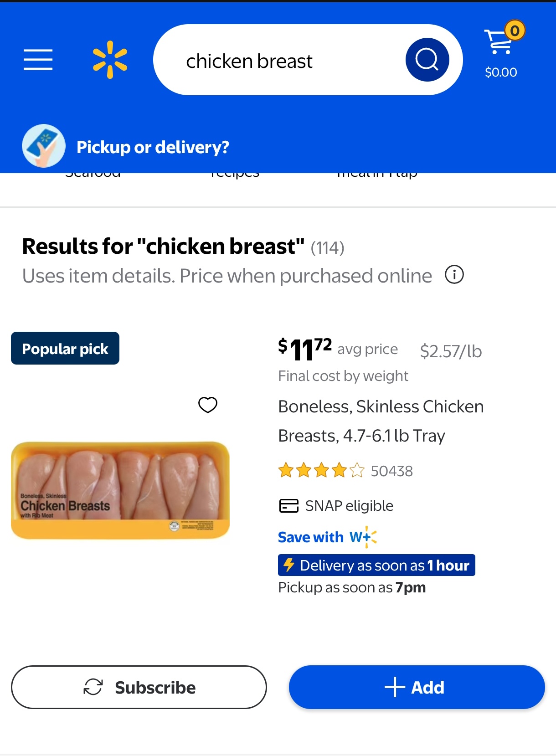
Task: Tap the phone icon beside Pickup or delivery
Action: point(44,146)
